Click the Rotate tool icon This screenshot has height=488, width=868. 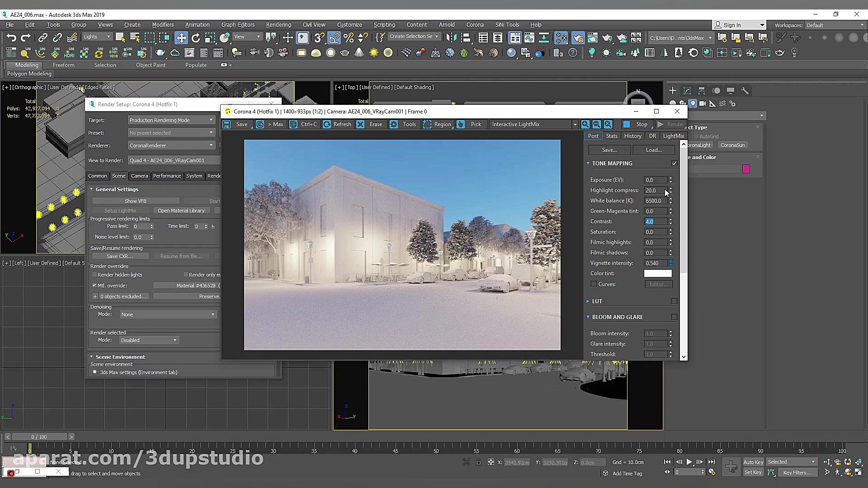tap(195, 38)
